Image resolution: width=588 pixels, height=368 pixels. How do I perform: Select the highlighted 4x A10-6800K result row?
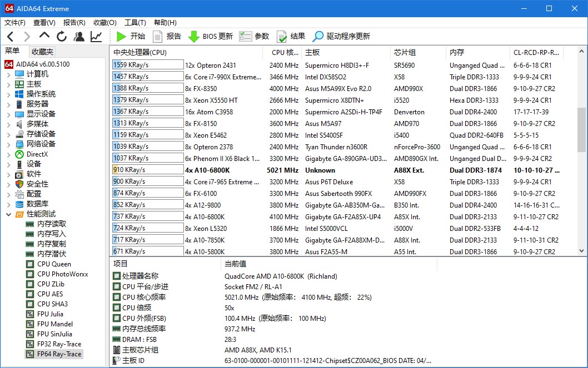pos(222,169)
